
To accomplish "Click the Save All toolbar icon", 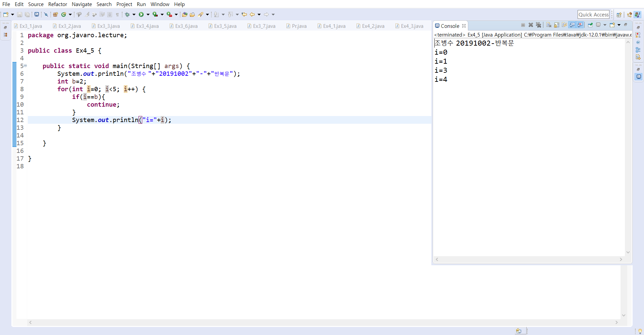I will pyautogui.click(x=28, y=14).
